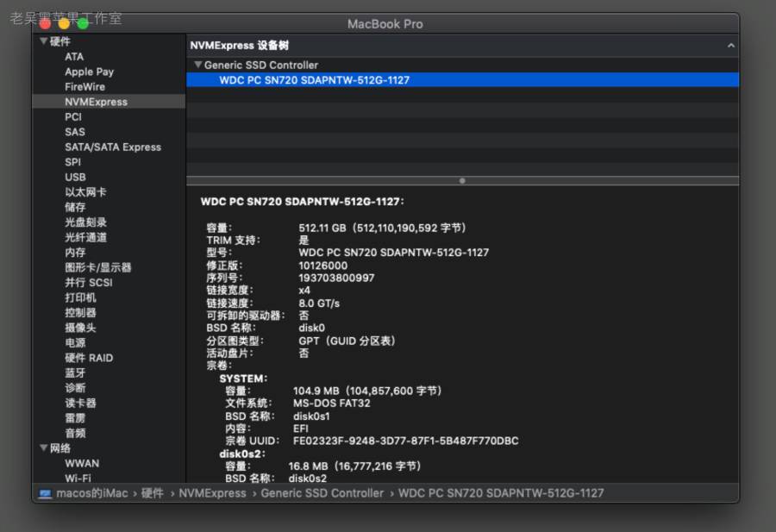Click the SYSTEM volume heading
The width and height of the screenshot is (776, 532).
pos(243,379)
